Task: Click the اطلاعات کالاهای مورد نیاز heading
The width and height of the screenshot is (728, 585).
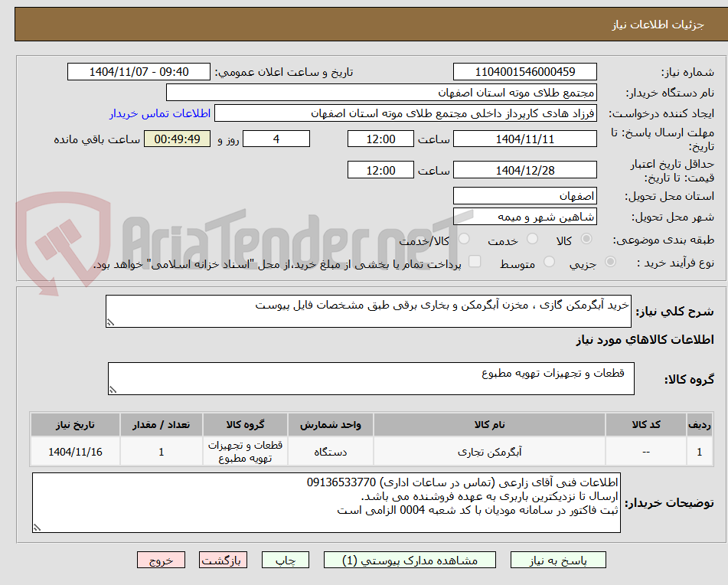Action: [x=645, y=340]
